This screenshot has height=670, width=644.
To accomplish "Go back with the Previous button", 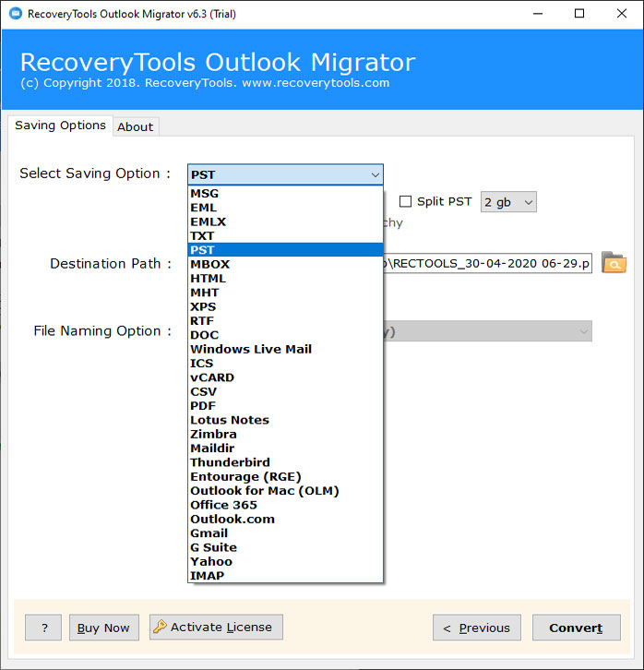I will click(477, 628).
